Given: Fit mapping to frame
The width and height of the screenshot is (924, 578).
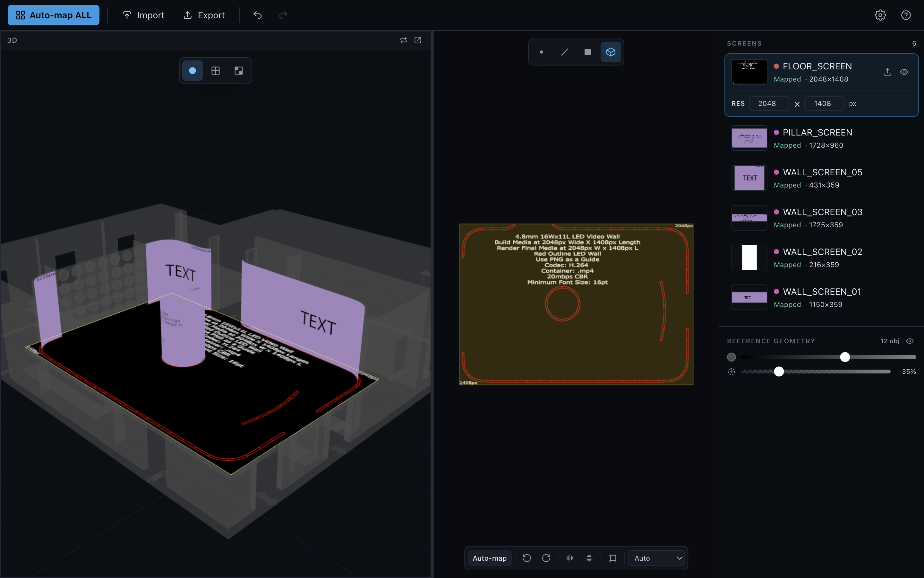Looking at the screenshot, I should point(613,558).
